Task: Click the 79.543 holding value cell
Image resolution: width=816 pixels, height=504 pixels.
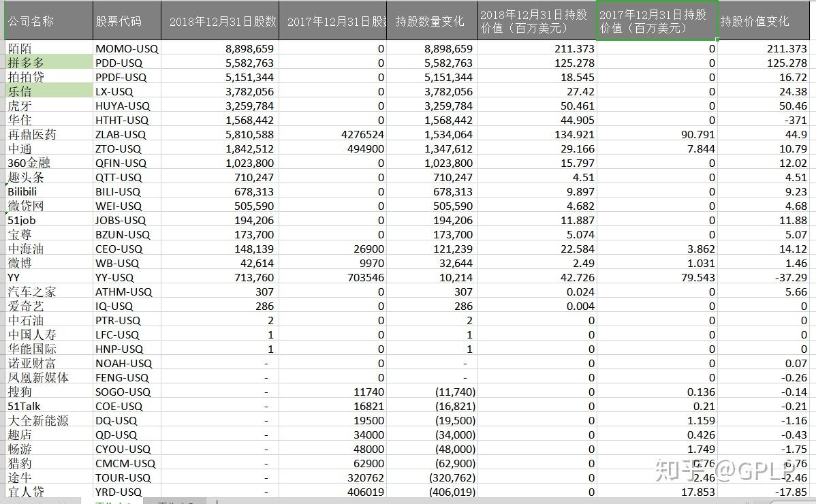Action: coord(657,277)
